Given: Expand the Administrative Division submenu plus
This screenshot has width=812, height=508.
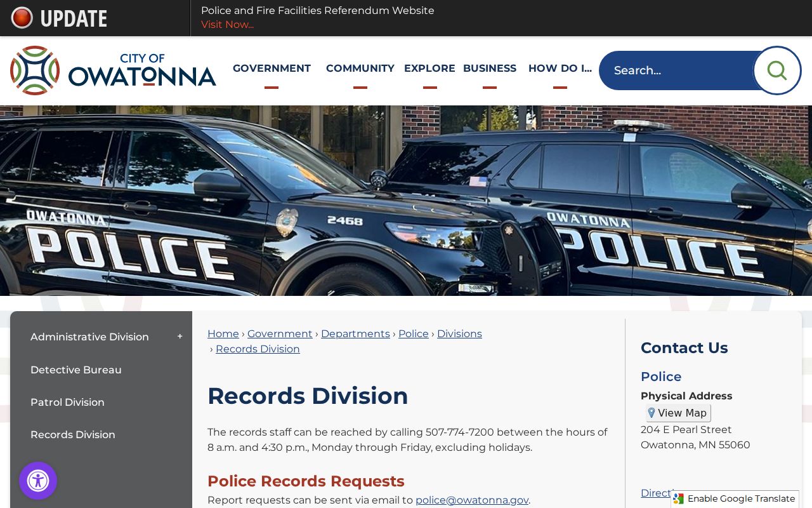Looking at the screenshot, I should [x=180, y=337].
